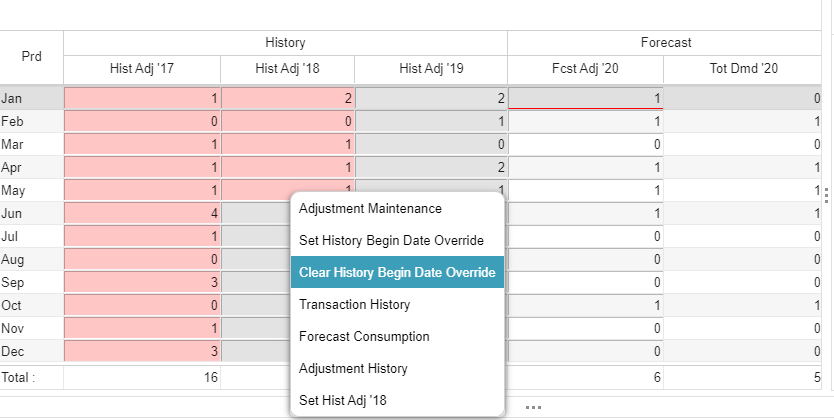This screenshot has width=834, height=420.
Task: Select the Tot Dmd '20 column header
Action: pyautogui.click(x=742, y=69)
